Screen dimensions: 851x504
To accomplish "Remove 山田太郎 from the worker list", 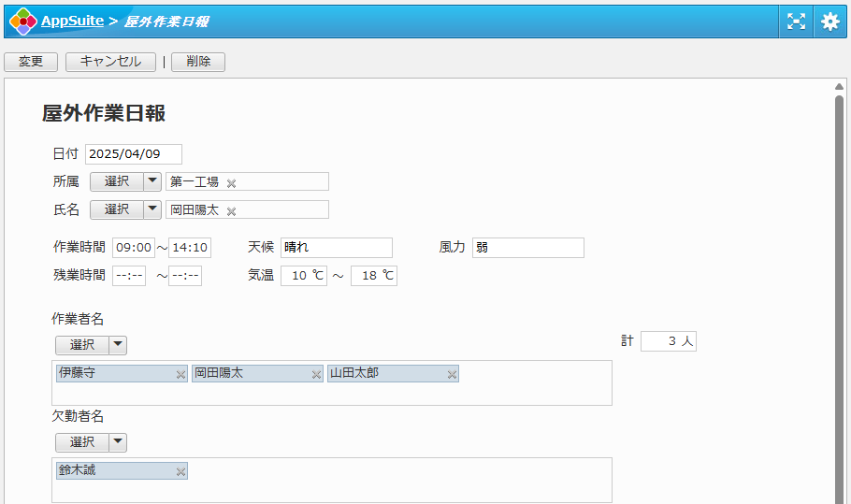I will [x=452, y=374].
